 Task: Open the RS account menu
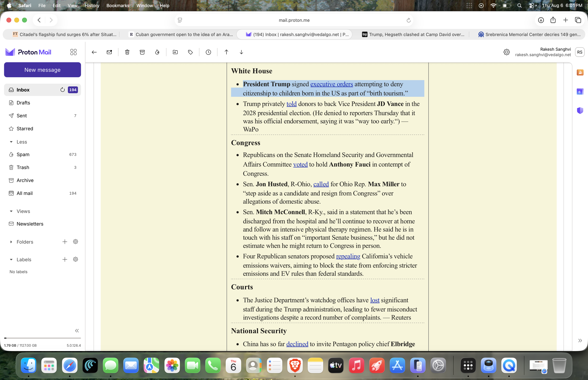coord(580,52)
